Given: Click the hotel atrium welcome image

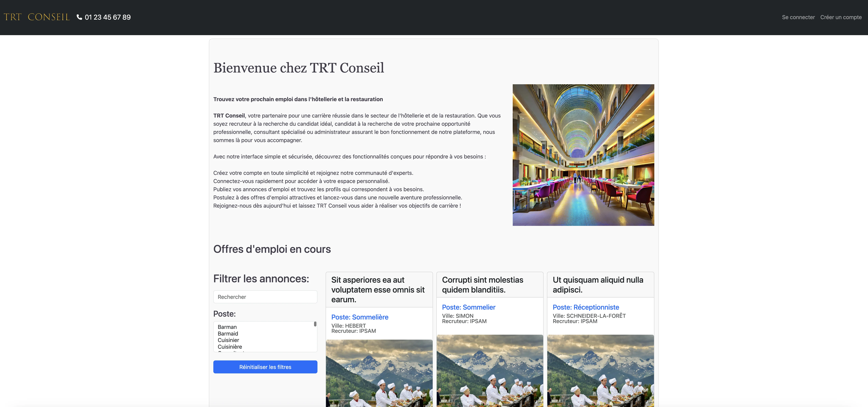Looking at the screenshot, I should [583, 155].
